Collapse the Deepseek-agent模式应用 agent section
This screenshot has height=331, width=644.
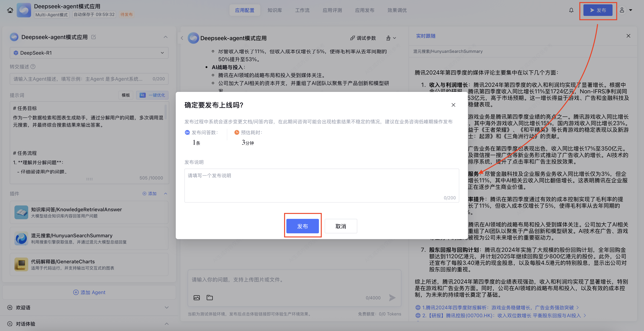(165, 37)
